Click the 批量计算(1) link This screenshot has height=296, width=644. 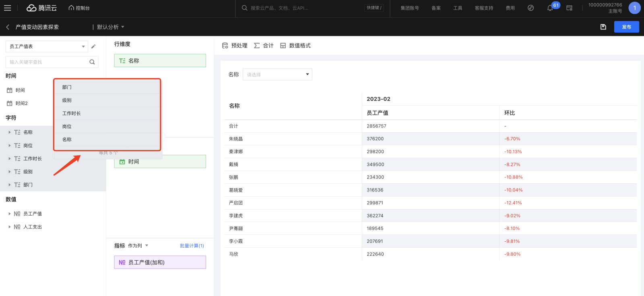(192, 246)
